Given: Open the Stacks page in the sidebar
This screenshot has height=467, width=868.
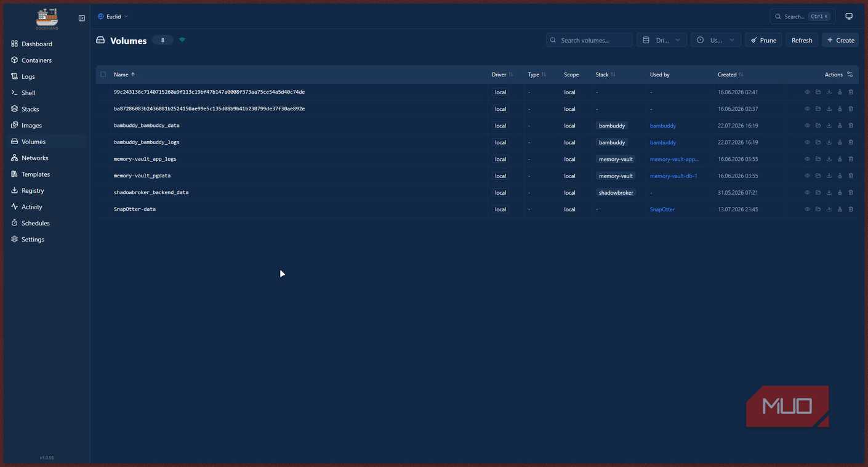Looking at the screenshot, I should (30, 109).
